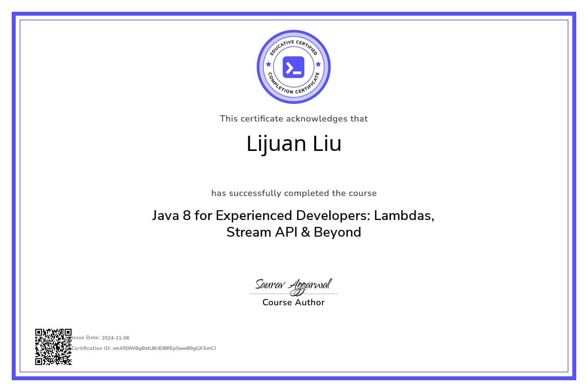Image resolution: width=588 pixels, height=392 pixels.
Task: Click course title line "Stream API & Beyond"
Action: coord(294,232)
